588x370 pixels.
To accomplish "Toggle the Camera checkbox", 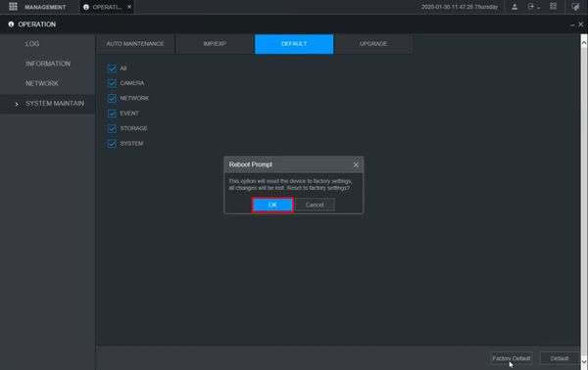I will (112, 83).
